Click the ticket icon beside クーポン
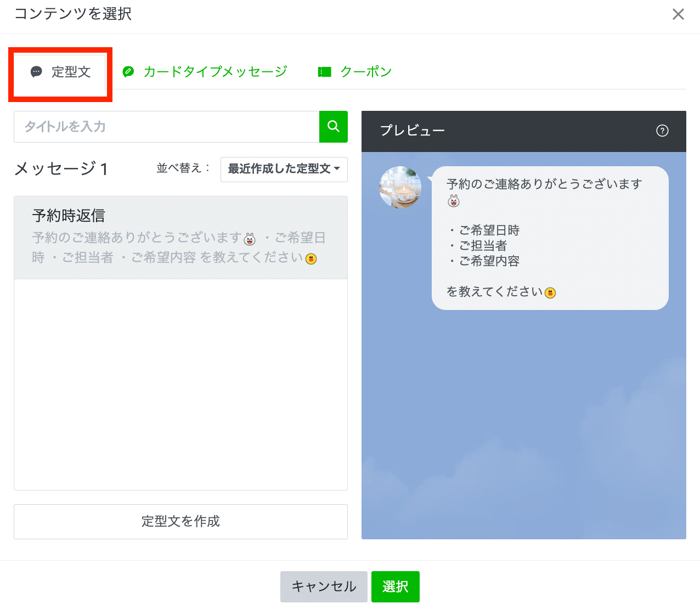 (325, 72)
